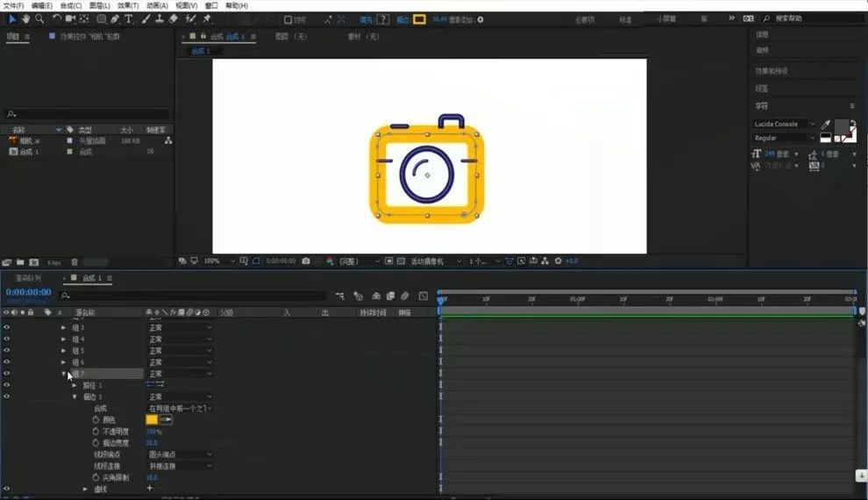Select the Hand tool
The width and height of the screenshot is (868, 500).
point(26,18)
